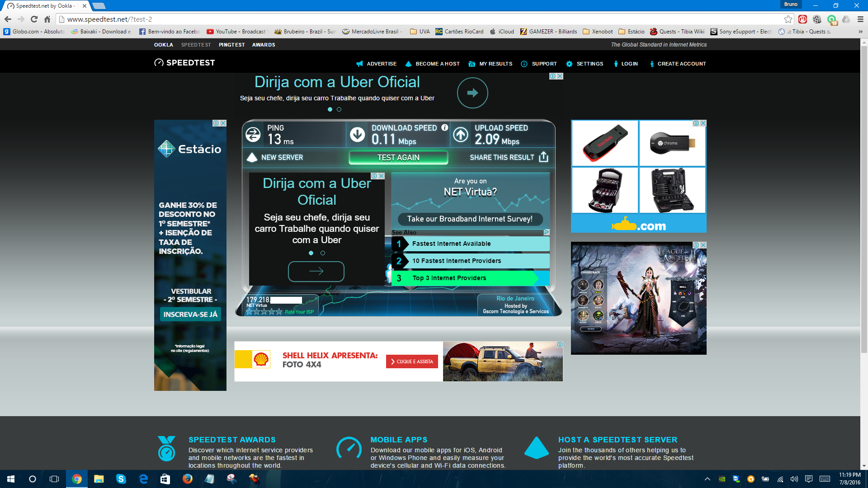Viewport: 868px width, 488px height.
Task: Click NEW SERVER option
Action: pyautogui.click(x=275, y=157)
